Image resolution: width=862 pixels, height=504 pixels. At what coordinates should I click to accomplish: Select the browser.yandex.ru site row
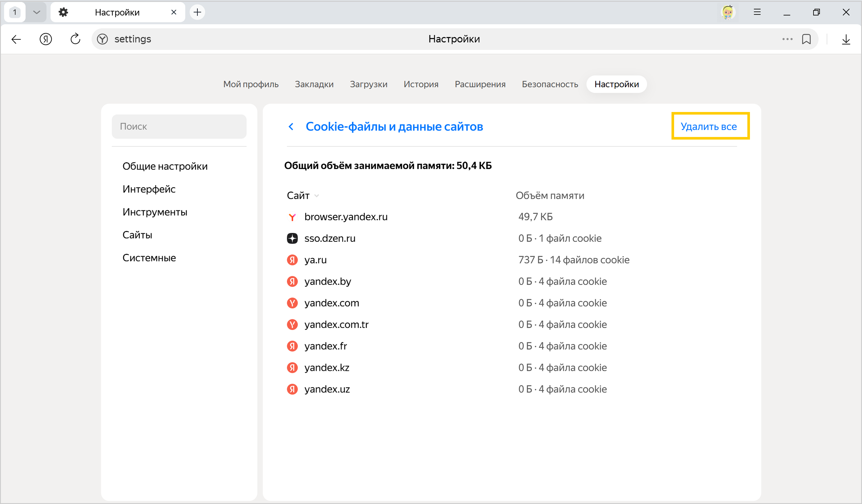coord(345,217)
